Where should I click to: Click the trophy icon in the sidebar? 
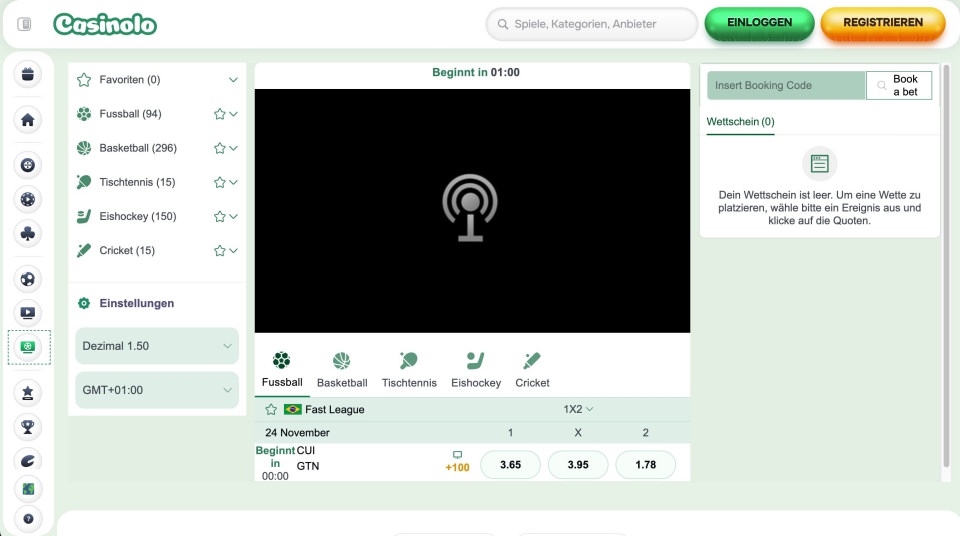tap(28, 427)
